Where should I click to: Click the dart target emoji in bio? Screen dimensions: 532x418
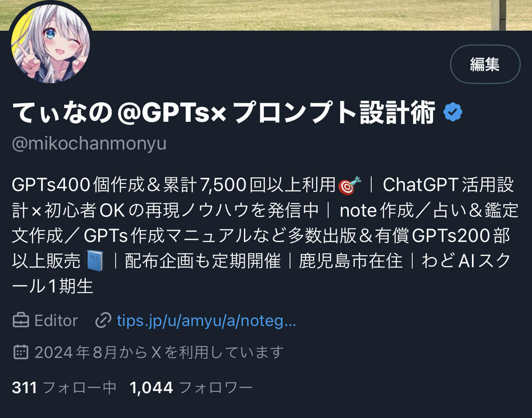point(350,185)
